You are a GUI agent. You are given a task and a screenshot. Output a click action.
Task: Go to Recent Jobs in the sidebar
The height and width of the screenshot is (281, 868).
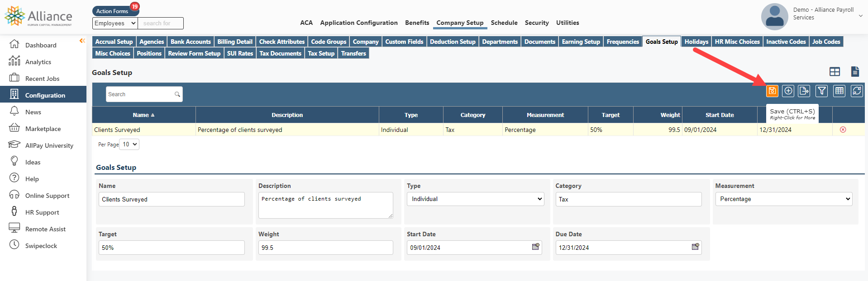coord(42,79)
